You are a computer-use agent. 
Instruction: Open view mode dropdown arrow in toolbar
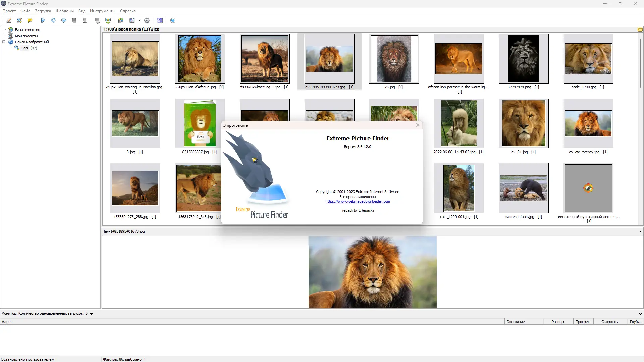tap(139, 20)
